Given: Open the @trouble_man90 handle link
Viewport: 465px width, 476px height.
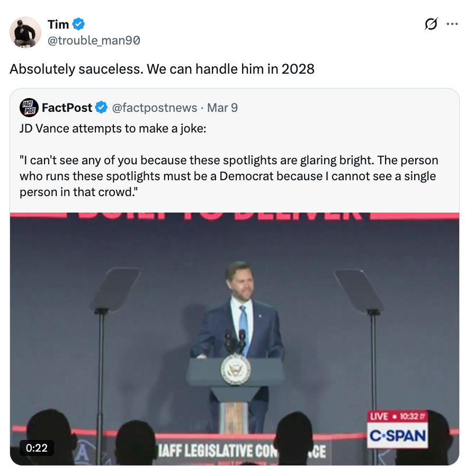Looking at the screenshot, I should pos(94,40).
